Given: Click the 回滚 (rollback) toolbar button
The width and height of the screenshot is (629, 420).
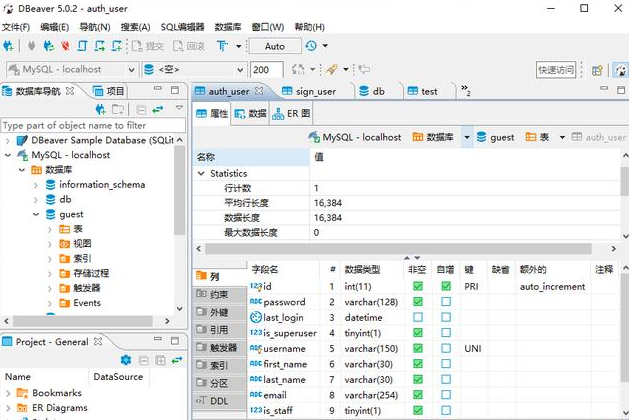Looking at the screenshot, I should tap(188, 46).
